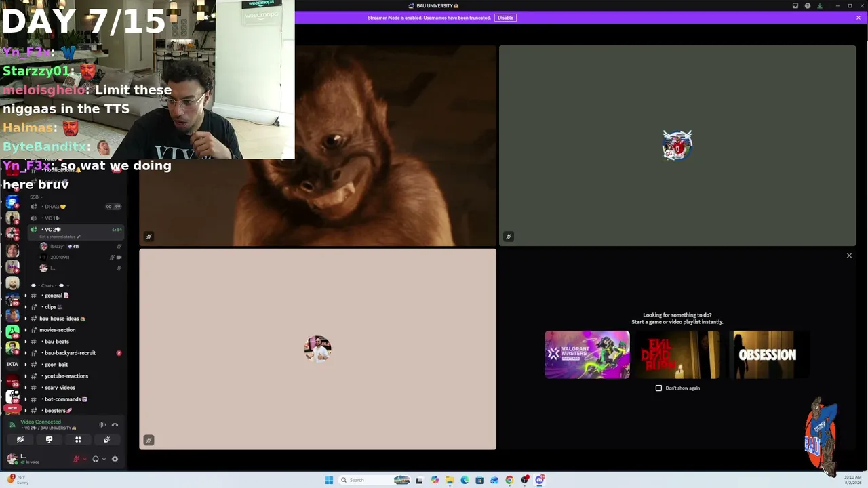Viewport: 868px width, 488px height.
Task: Open the boosters channel
Action: [x=75, y=411]
